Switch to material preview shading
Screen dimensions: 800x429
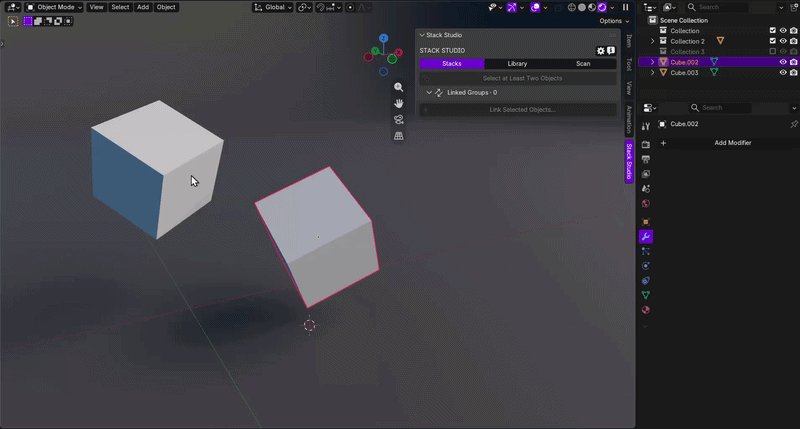coord(592,7)
